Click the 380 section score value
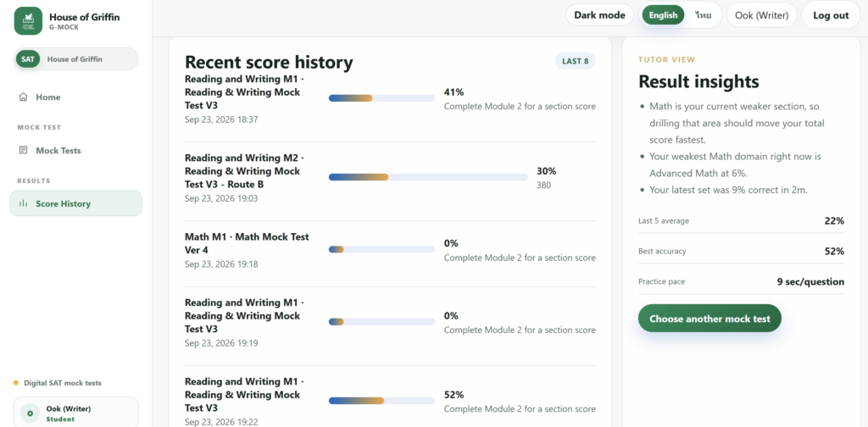The image size is (868, 427). tap(543, 186)
